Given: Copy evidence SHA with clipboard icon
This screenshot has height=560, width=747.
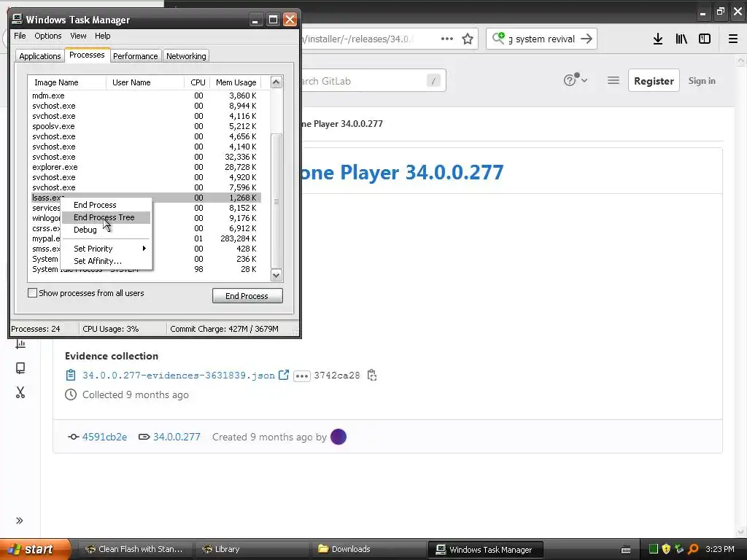Looking at the screenshot, I should pyautogui.click(x=372, y=376).
